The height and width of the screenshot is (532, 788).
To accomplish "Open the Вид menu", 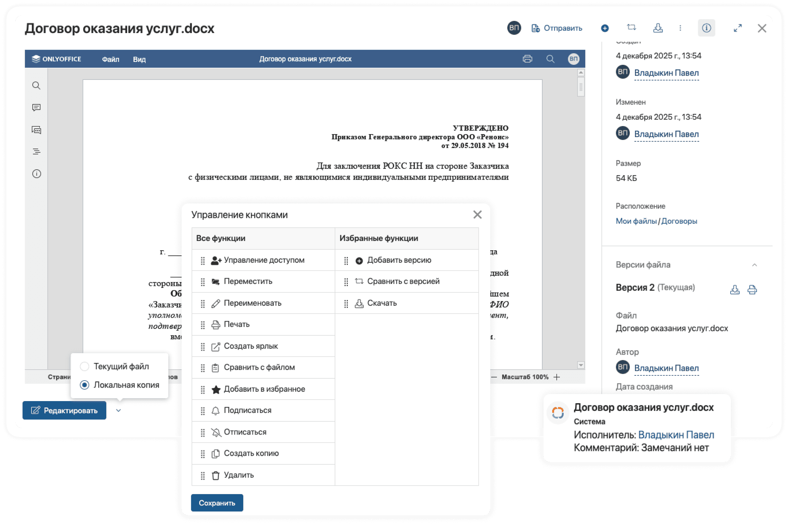I will [x=139, y=59].
